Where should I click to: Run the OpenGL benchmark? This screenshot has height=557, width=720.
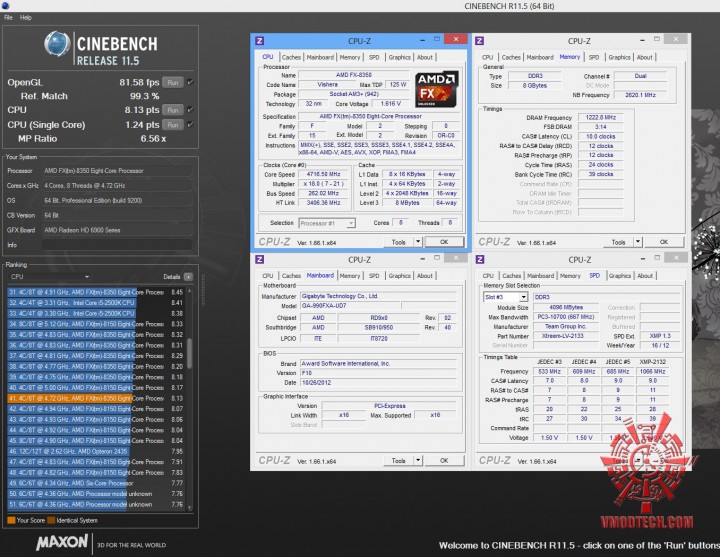pos(173,83)
